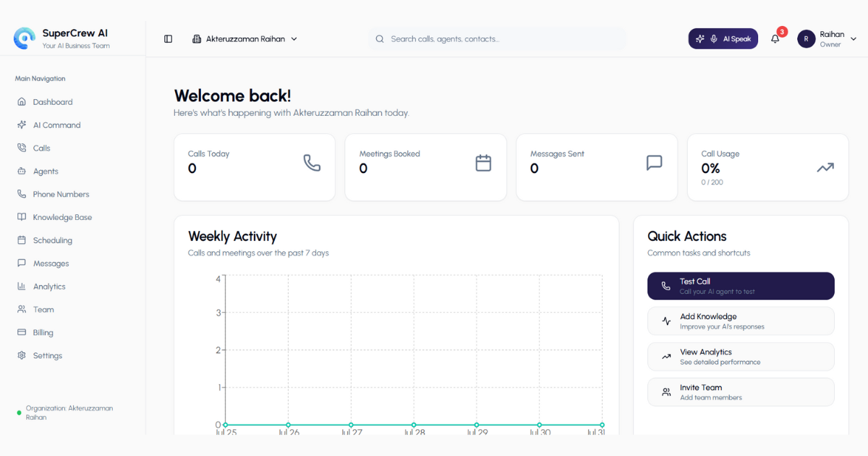
Task: Expand the Raihan Owner user menu chevron
Action: point(854,39)
